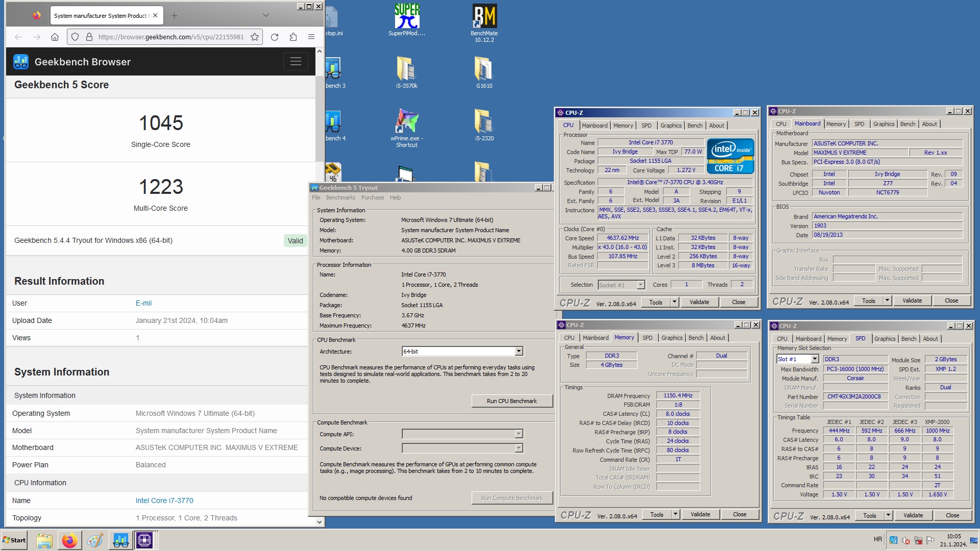Click Validate in CPU-Z processor window

click(699, 302)
